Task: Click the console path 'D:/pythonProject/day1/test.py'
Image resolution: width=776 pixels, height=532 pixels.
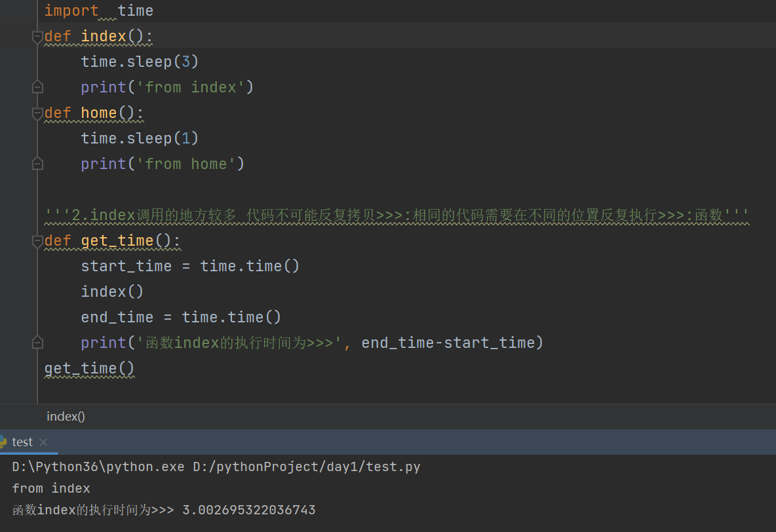Action: point(307,467)
